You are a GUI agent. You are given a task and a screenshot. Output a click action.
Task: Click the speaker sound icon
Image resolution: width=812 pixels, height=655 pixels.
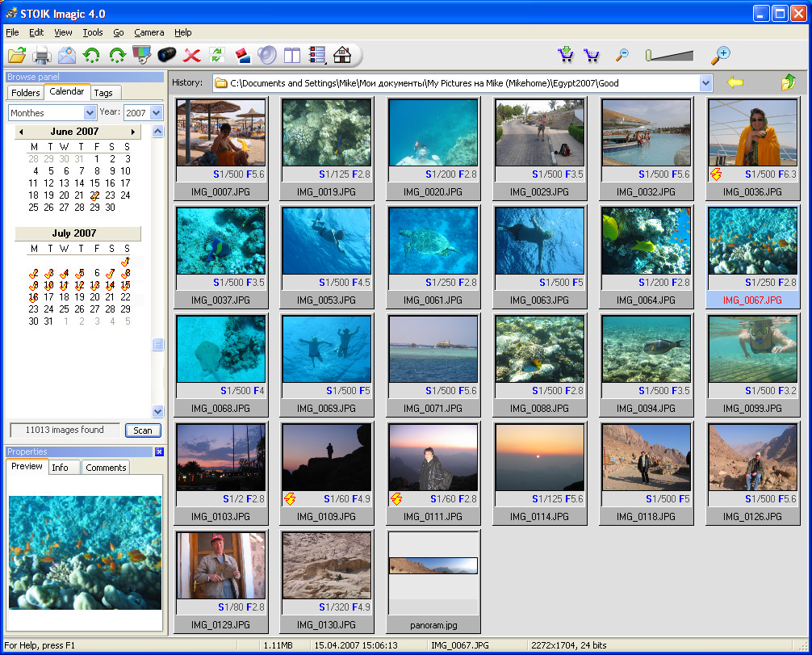pyautogui.click(x=267, y=54)
